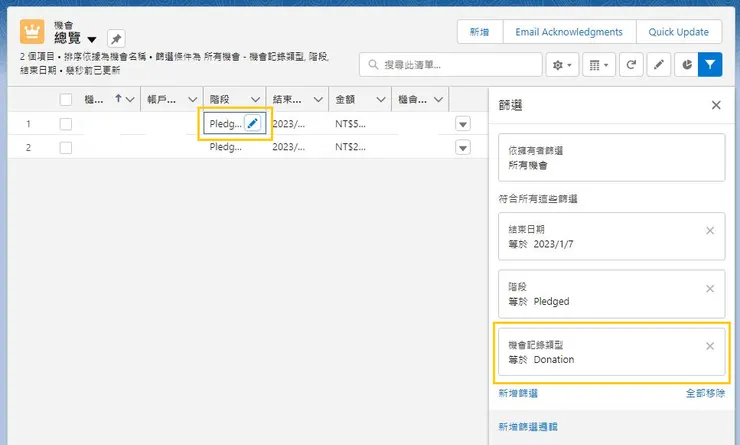Open row 2 actions dropdown
The height and width of the screenshot is (445, 740).
point(463,148)
